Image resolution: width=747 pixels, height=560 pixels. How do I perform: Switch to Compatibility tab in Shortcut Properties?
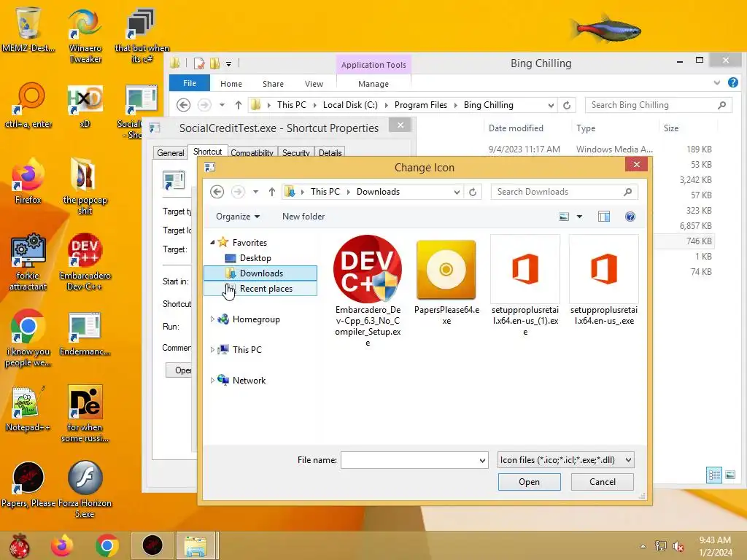pos(252,153)
